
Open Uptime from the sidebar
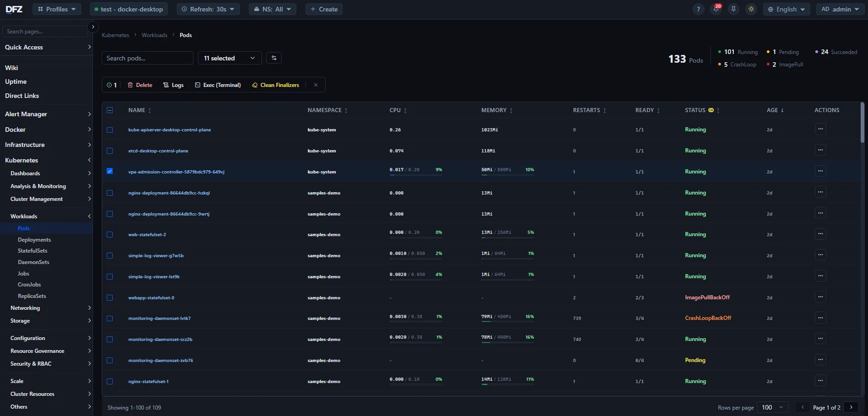coord(16,81)
